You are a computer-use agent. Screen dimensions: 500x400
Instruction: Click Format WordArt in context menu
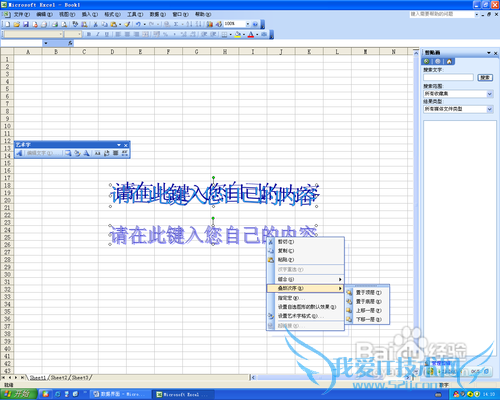tap(305, 316)
